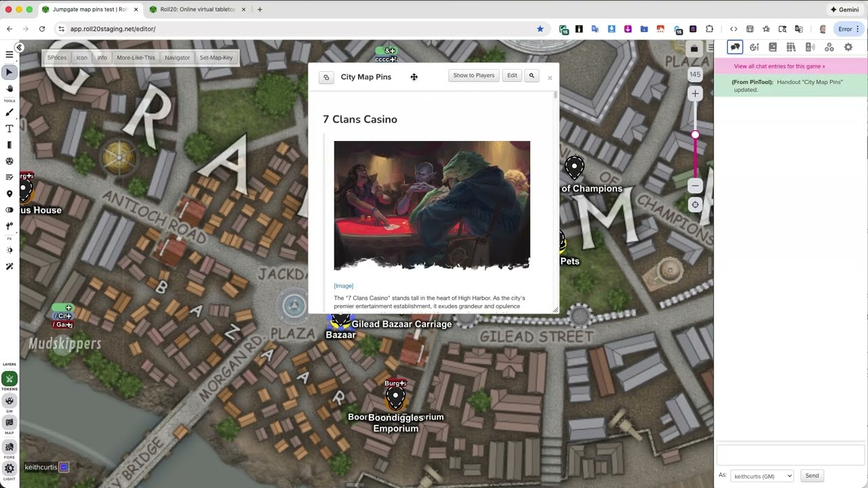868x488 pixels.
Task: Zoom in with the plus button
Action: tap(695, 94)
